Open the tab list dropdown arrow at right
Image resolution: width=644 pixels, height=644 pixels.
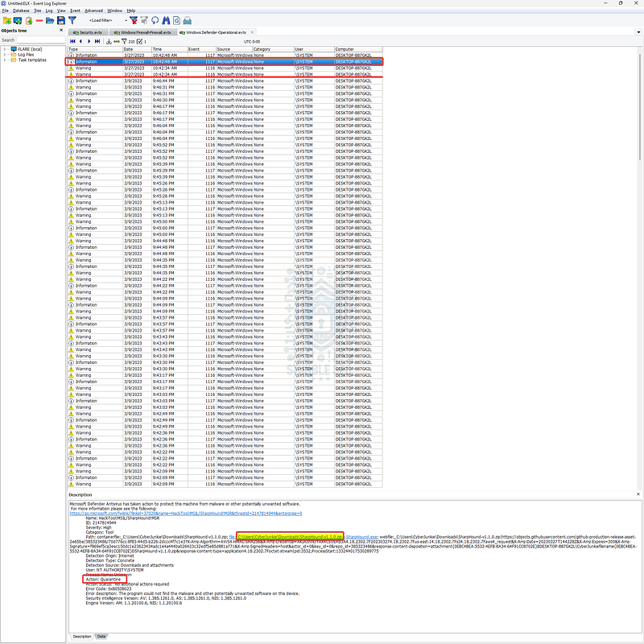tap(638, 32)
